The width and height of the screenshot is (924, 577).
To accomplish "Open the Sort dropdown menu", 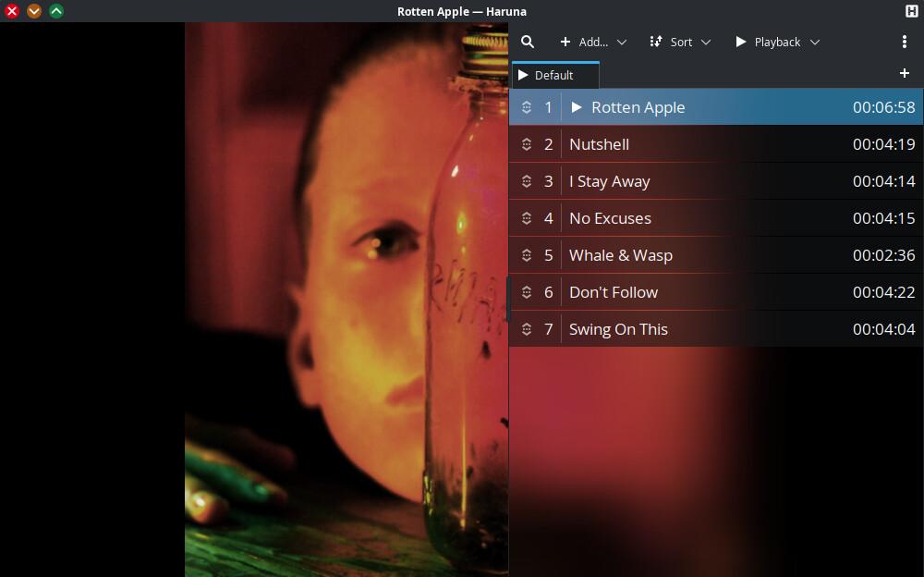I will (680, 42).
